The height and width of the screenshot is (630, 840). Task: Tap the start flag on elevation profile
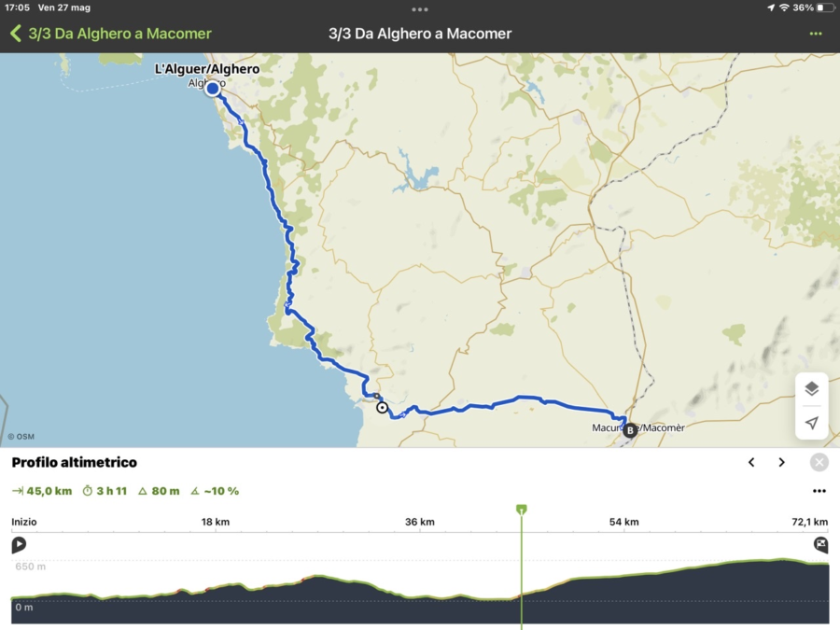[19, 545]
